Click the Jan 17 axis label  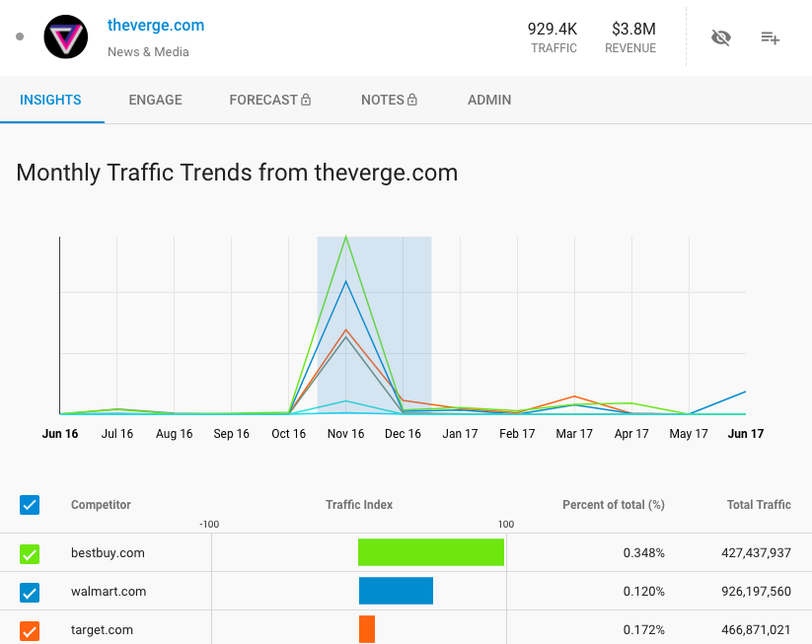460,434
